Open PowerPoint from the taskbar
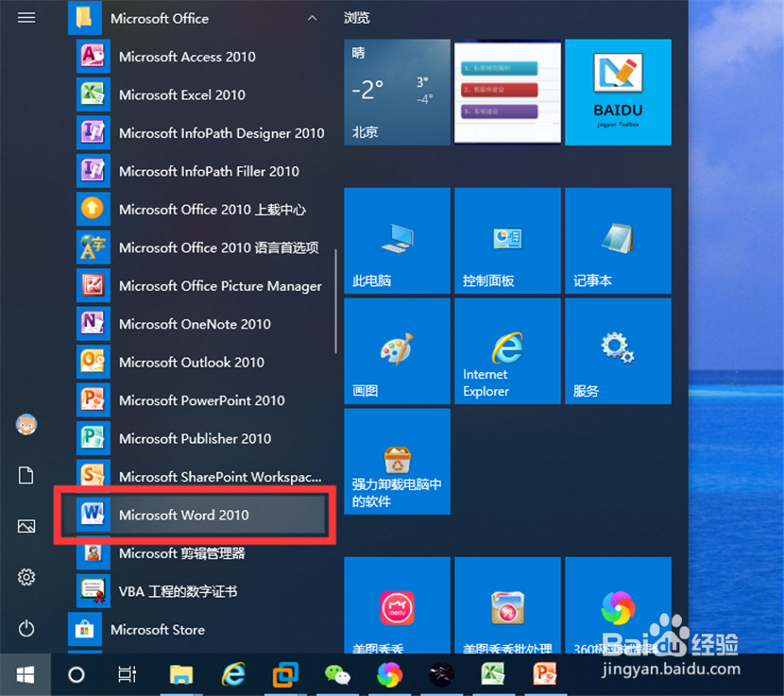 coord(545,675)
